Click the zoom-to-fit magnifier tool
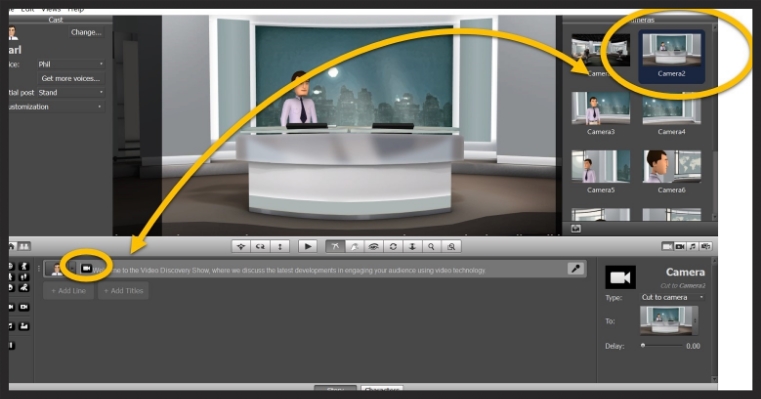The width and height of the screenshot is (761, 399). click(x=451, y=247)
